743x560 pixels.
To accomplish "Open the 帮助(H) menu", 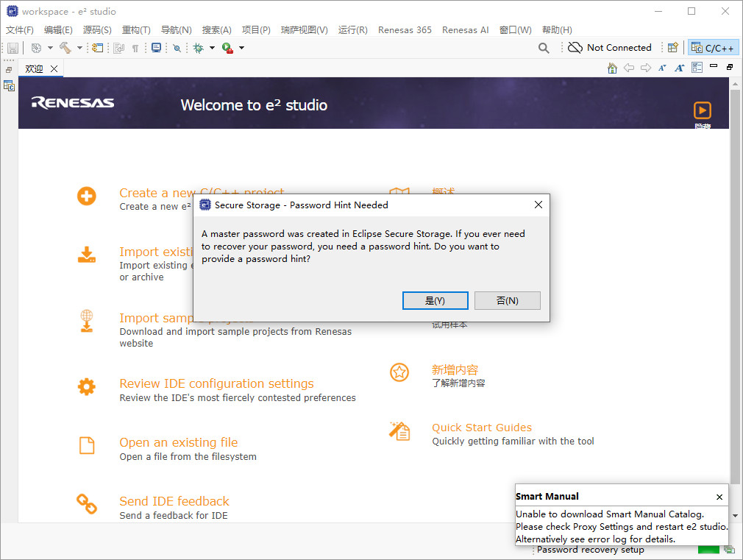I will coord(558,30).
